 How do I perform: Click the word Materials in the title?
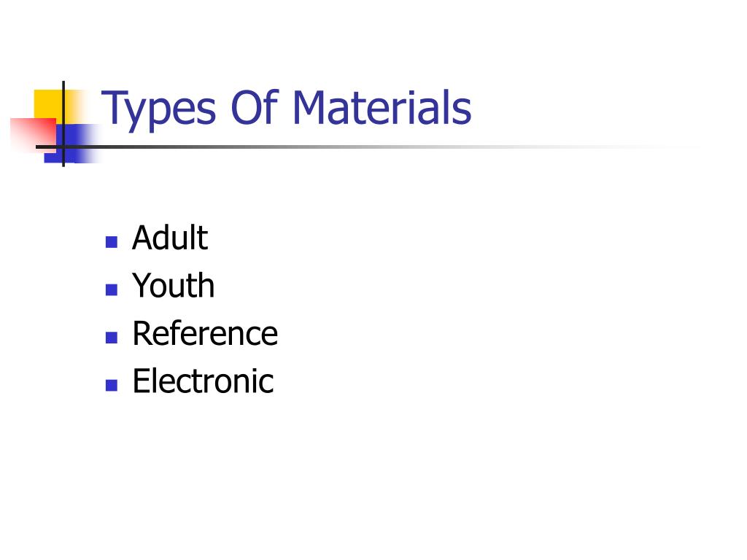click(x=382, y=108)
